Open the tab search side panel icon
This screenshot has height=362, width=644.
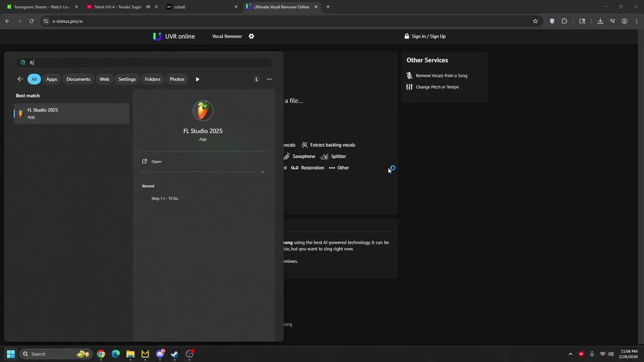pyautogui.click(x=582, y=21)
